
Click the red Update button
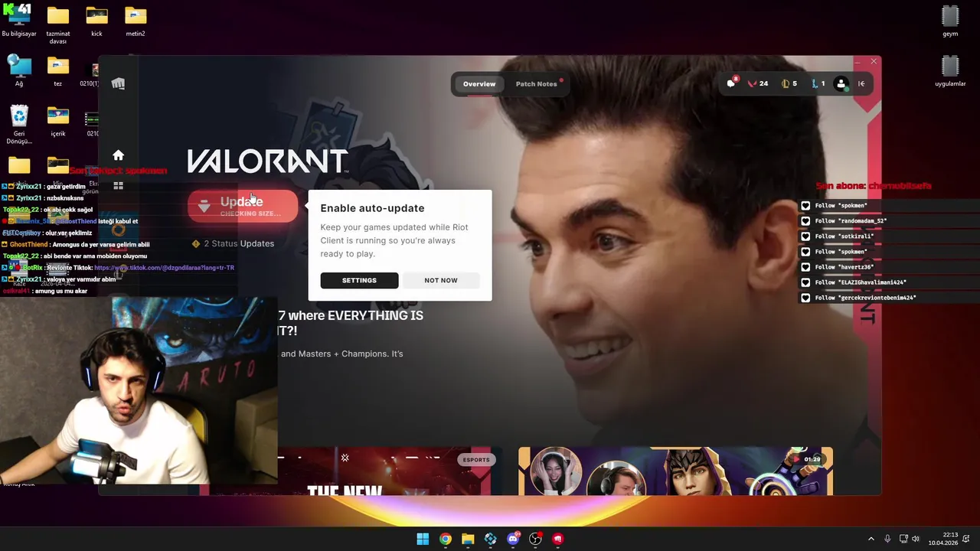pyautogui.click(x=243, y=206)
